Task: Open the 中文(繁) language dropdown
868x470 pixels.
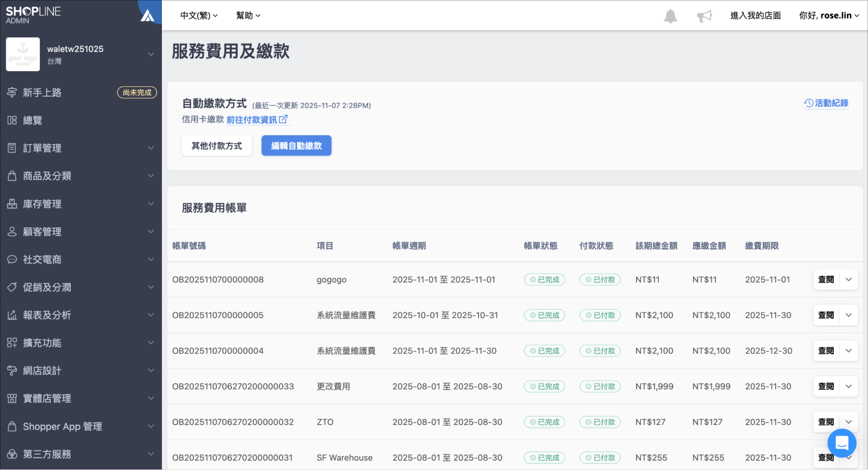Action: (199, 16)
